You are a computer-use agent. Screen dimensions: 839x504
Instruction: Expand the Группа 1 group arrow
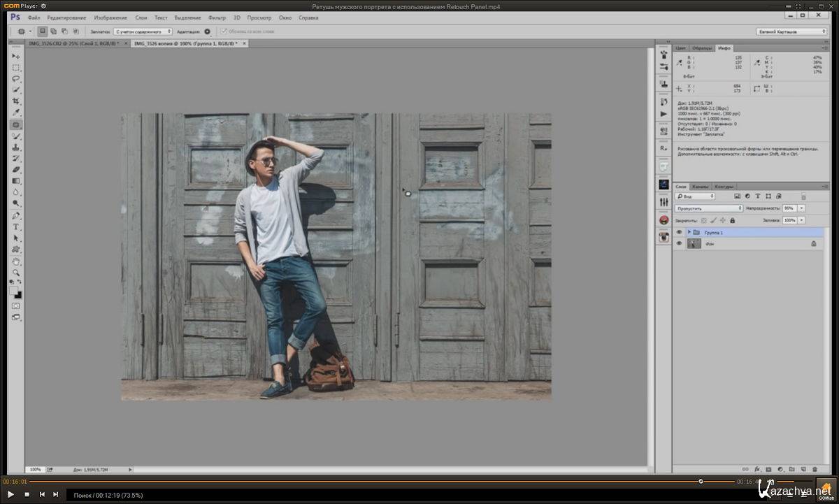pos(689,232)
